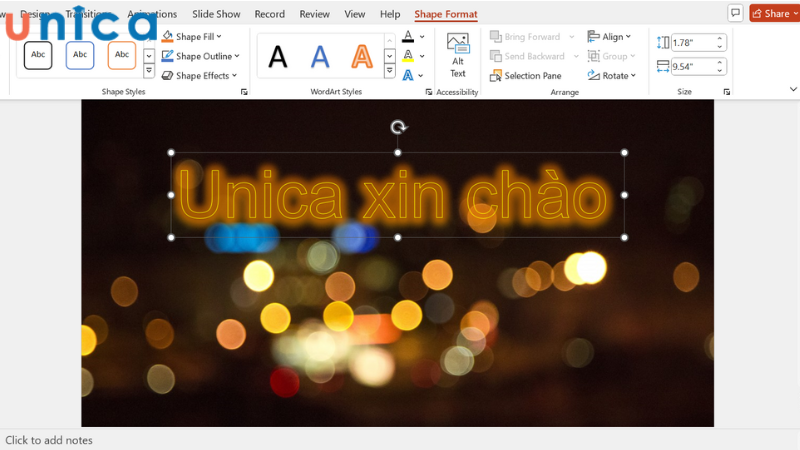Open the Group dropdown

point(611,56)
